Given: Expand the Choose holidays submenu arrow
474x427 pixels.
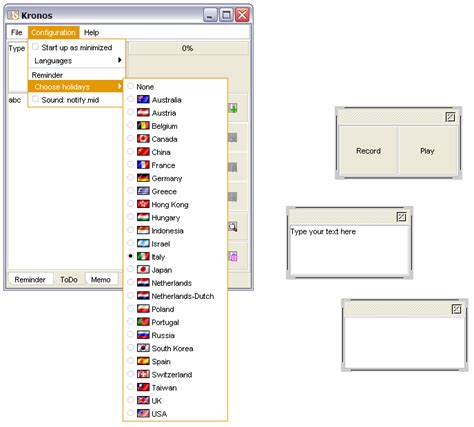Looking at the screenshot, I should (x=119, y=86).
